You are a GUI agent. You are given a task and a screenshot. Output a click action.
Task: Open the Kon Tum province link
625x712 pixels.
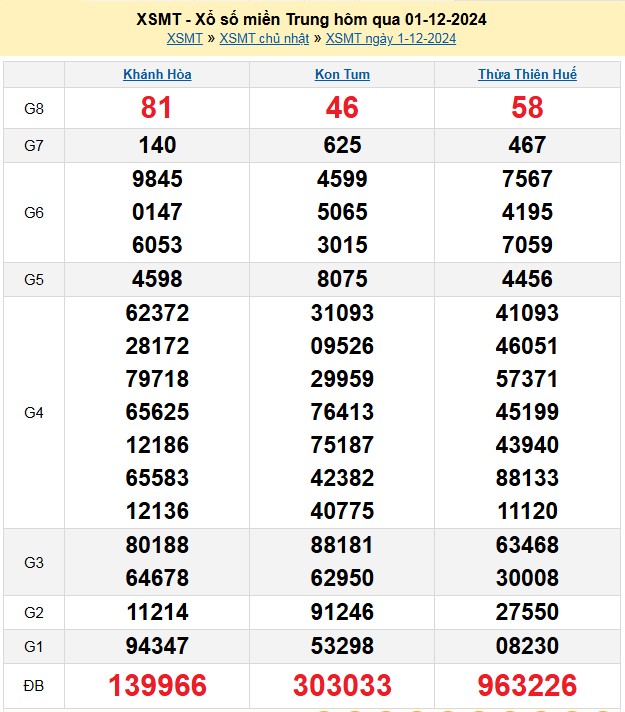(342, 74)
